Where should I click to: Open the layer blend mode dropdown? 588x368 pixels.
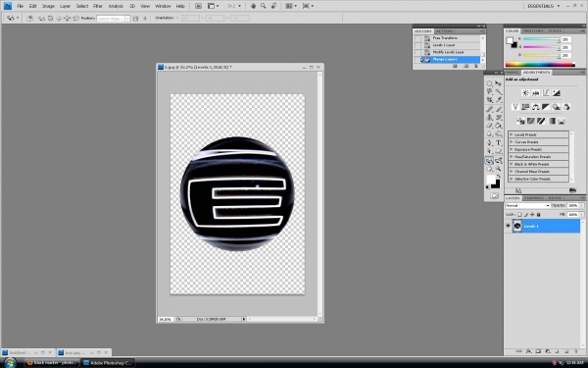[x=527, y=205]
